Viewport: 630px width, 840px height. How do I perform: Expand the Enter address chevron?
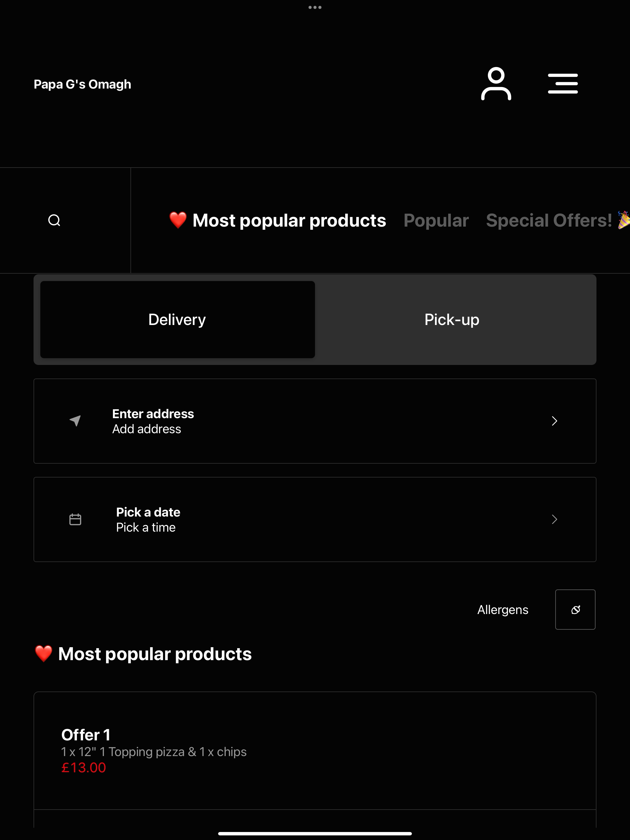click(x=554, y=421)
